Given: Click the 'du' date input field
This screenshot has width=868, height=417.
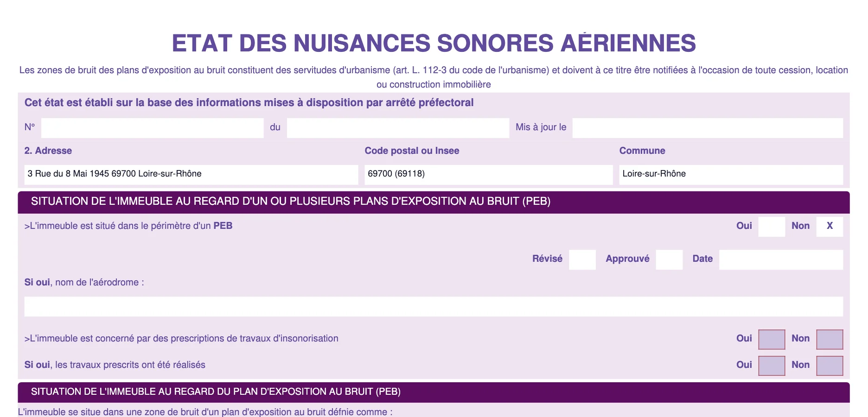Looking at the screenshot, I should point(398,128).
